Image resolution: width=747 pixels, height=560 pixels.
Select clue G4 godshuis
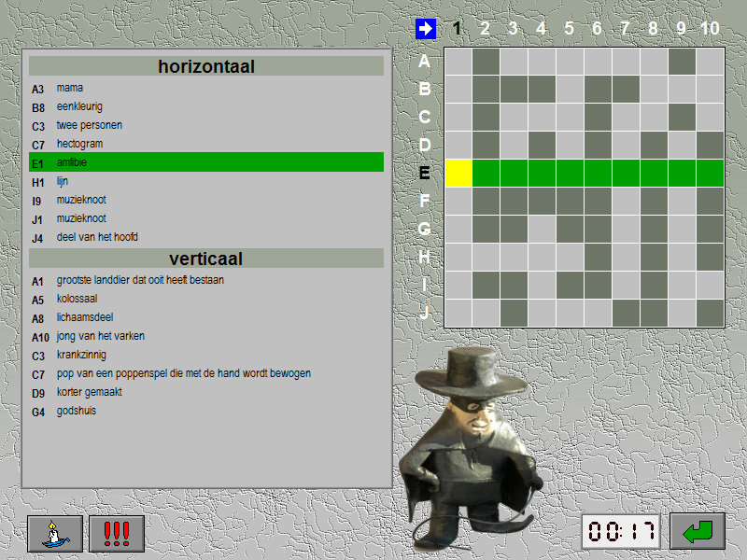tap(206, 411)
